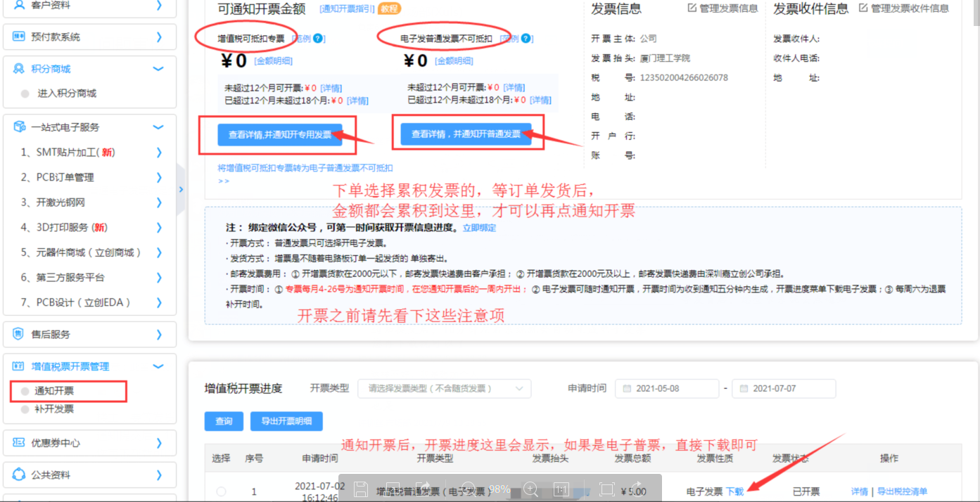Select the radio button for row 1
Viewport: 980px width, 502px height.
tap(222, 491)
